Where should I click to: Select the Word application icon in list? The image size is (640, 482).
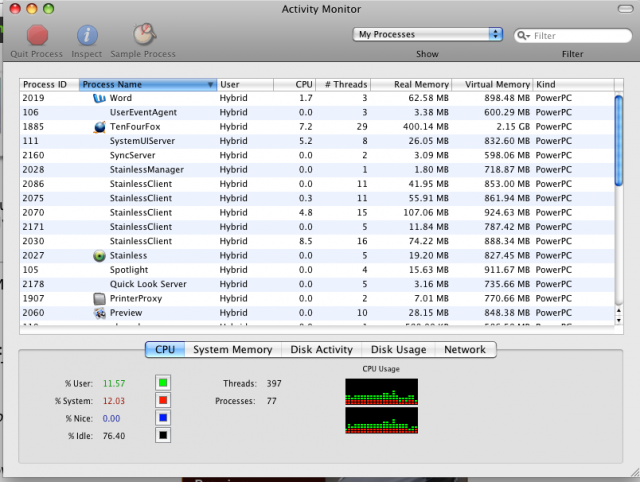99,98
